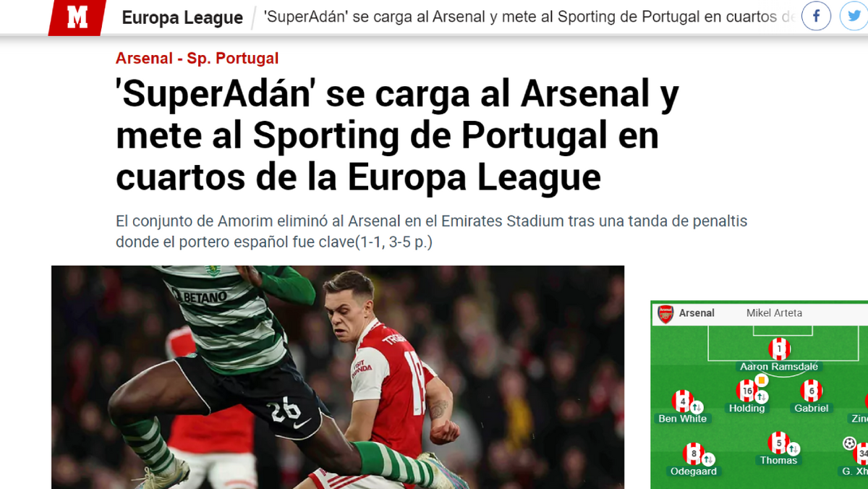Click Ben White's substitution arrows icon
Viewport: 868px width, 489px height.
697,407
